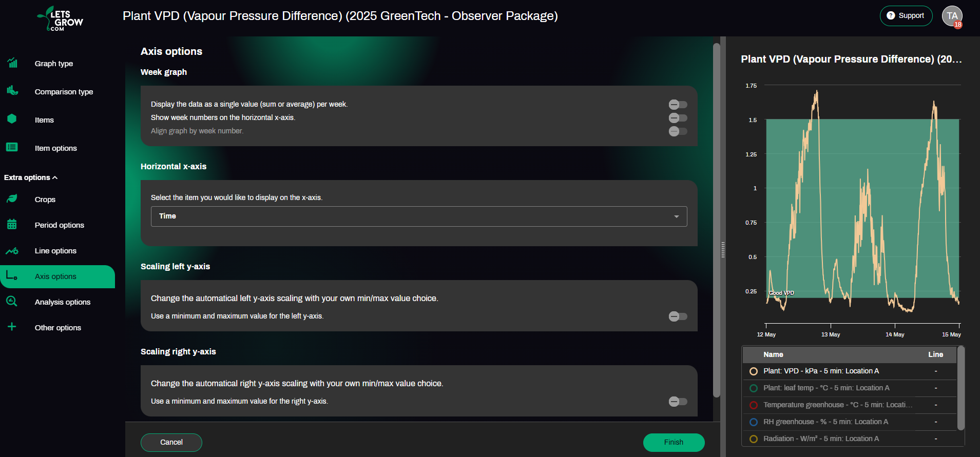
Task: Enable single value per week toggle
Action: pos(678,105)
